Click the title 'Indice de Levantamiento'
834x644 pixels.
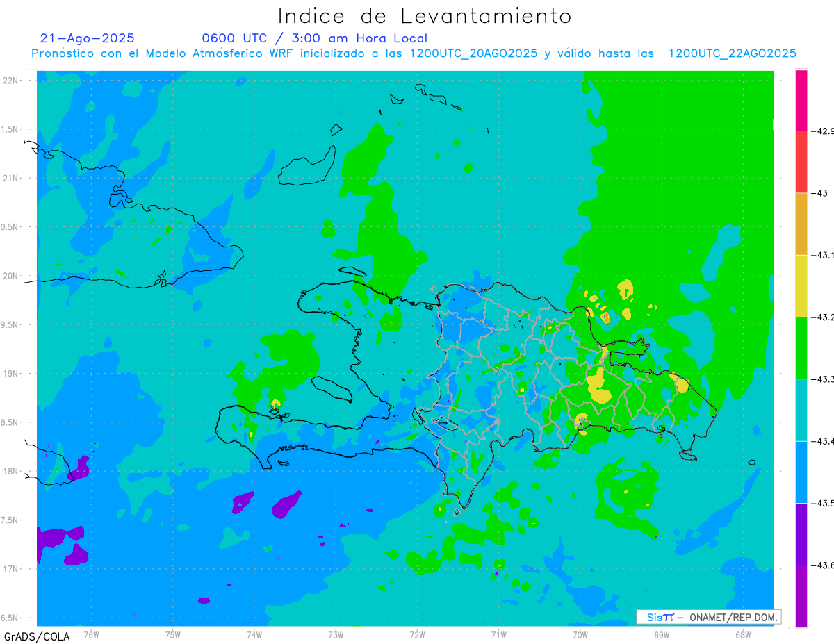(425, 15)
